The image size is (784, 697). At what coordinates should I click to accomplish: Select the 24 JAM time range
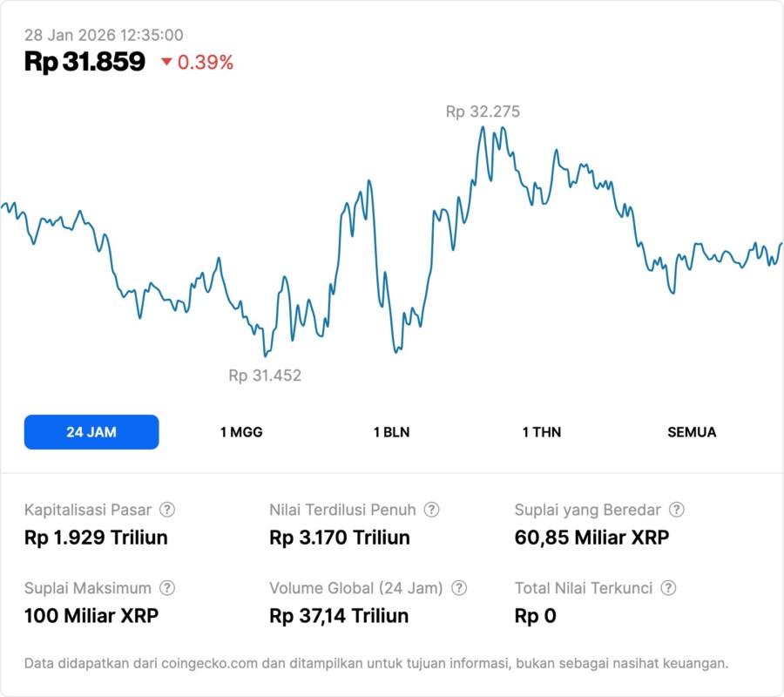[x=91, y=432]
